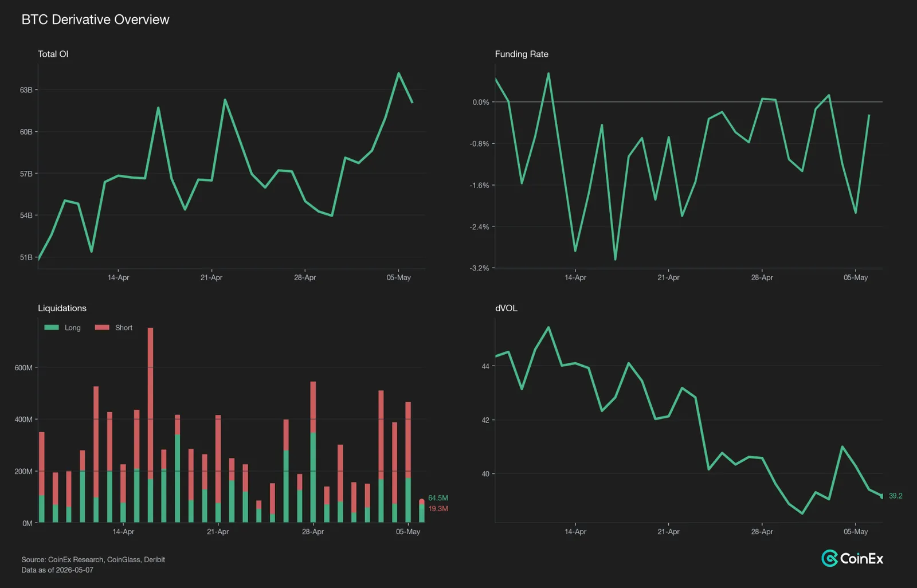Click the 39.2 latest dVOL value

[x=895, y=496]
